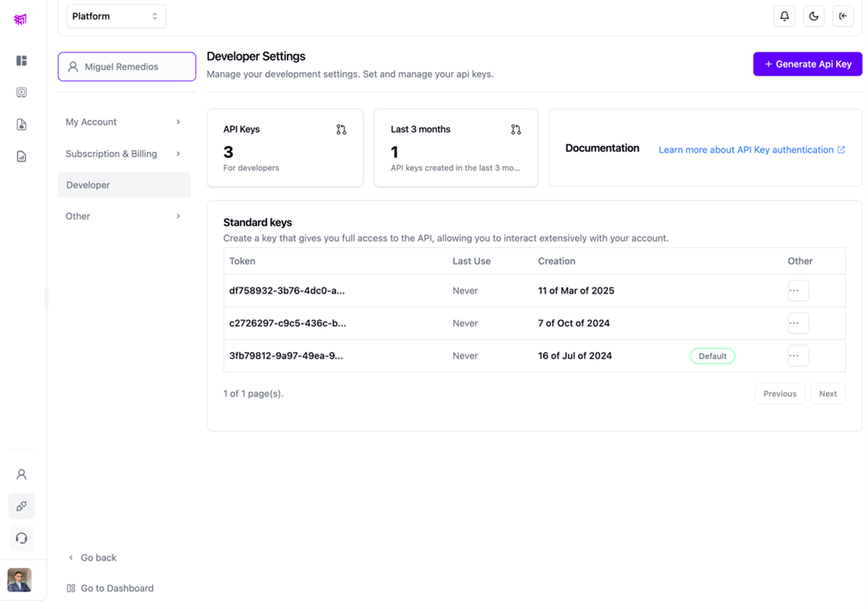Expand the Other section
This screenshot has width=868, height=609.
pos(124,217)
